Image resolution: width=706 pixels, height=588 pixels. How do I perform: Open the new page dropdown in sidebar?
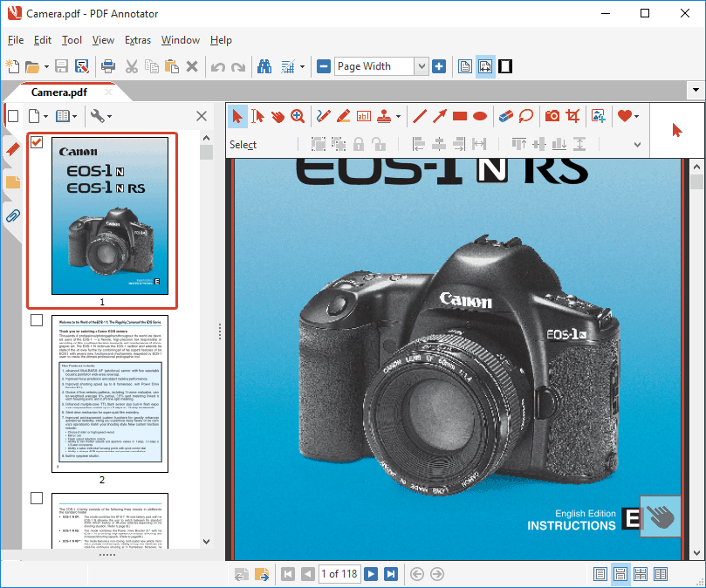coord(45,117)
